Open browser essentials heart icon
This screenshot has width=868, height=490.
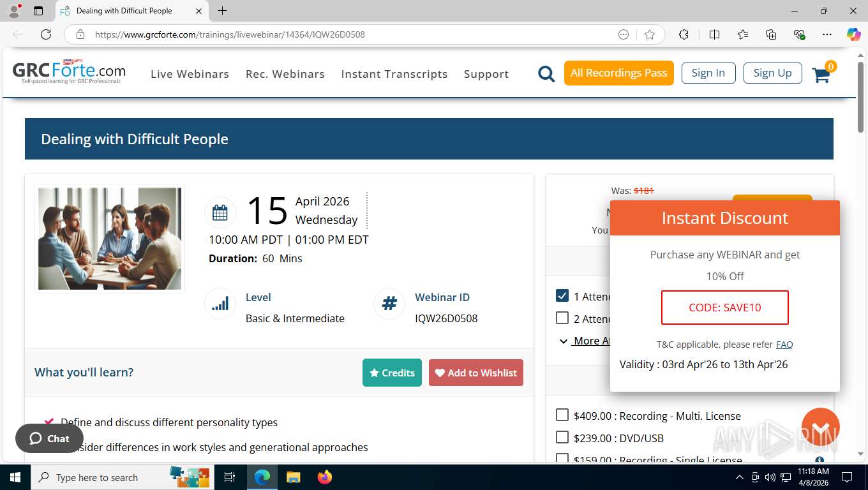pyautogui.click(x=799, y=34)
